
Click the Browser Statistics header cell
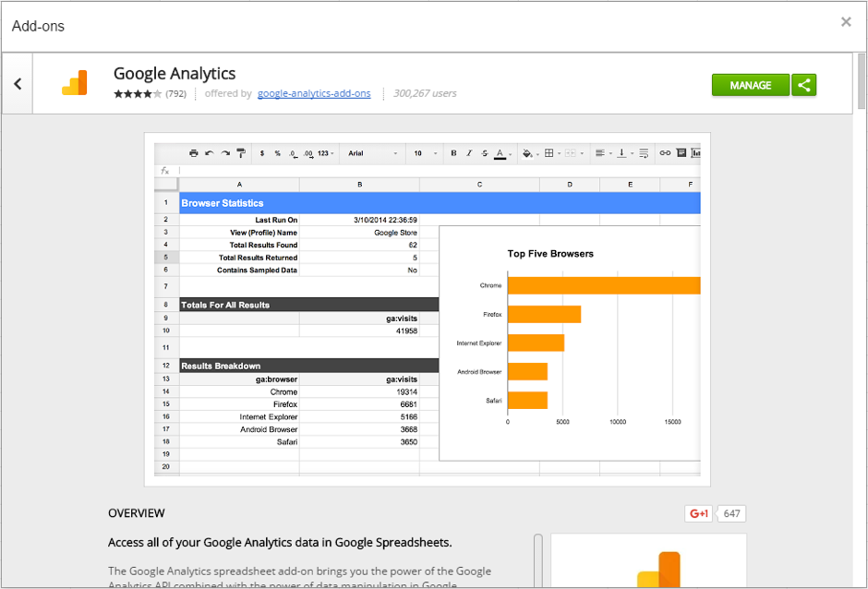[x=440, y=203]
